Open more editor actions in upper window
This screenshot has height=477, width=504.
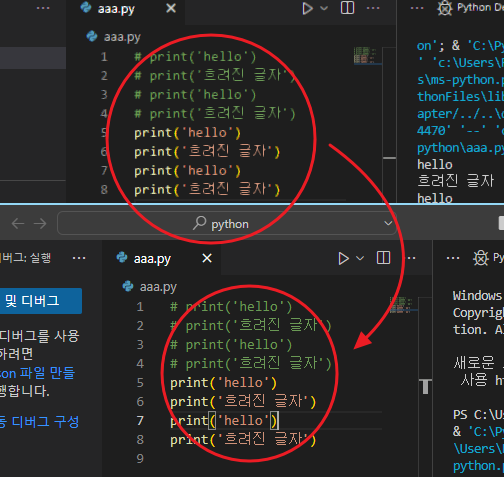click(373, 8)
